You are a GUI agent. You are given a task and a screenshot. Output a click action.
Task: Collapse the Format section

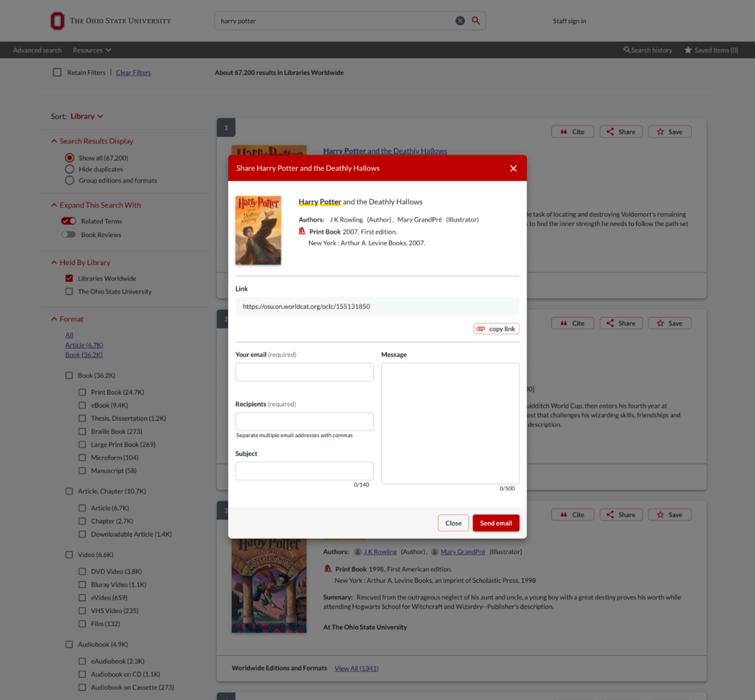click(x=67, y=319)
